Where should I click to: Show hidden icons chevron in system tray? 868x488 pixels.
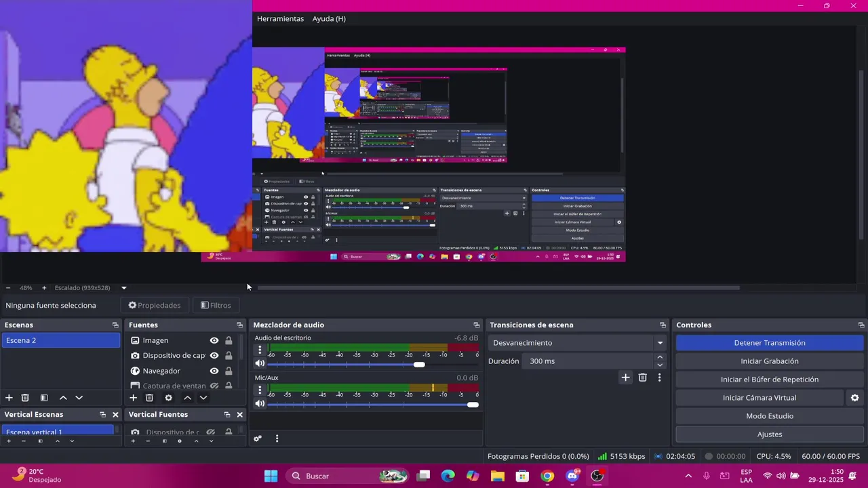(x=688, y=476)
